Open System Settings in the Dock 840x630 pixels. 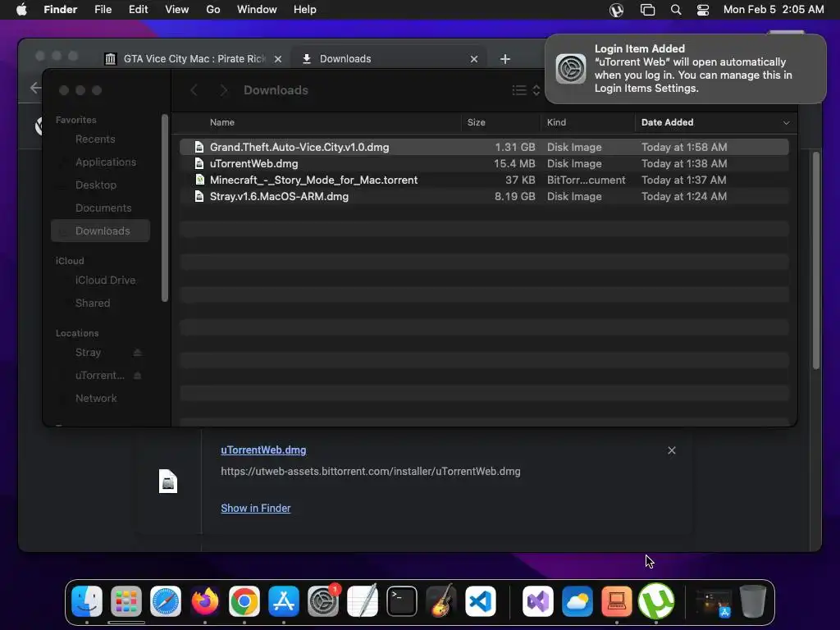[x=323, y=601]
